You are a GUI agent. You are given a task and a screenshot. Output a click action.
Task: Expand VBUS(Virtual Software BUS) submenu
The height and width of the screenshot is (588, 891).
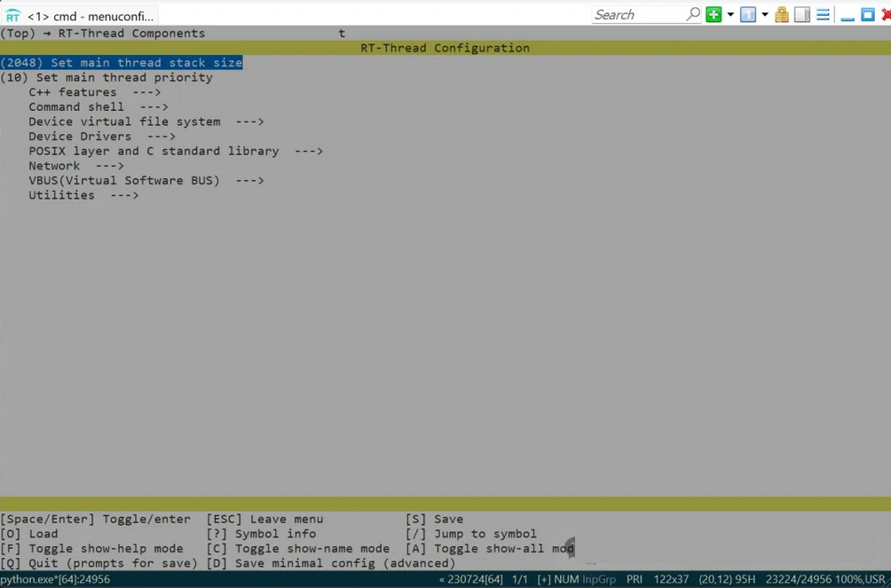(x=146, y=181)
